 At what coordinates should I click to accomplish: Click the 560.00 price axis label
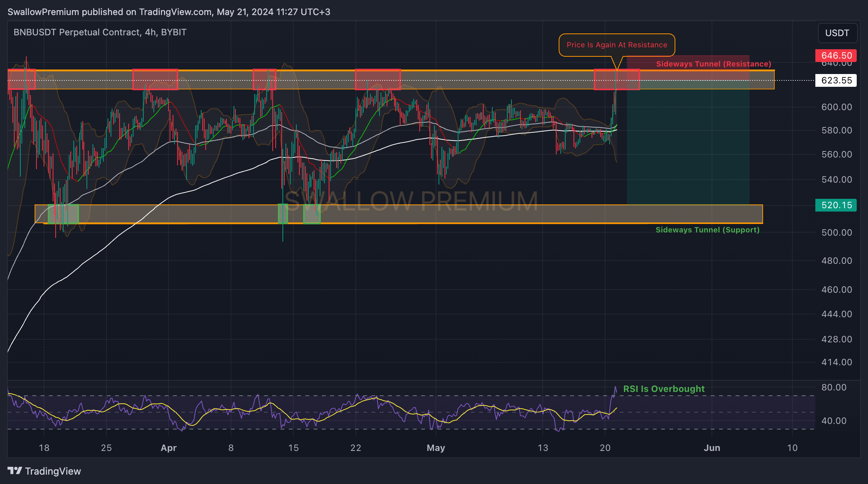(x=836, y=154)
